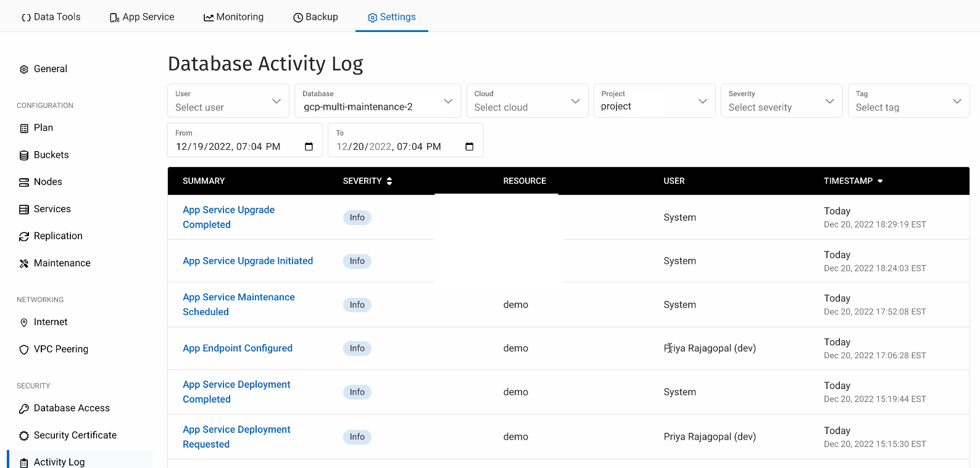Image resolution: width=980 pixels, height=468 pixels.
Task: Switch to the Backup tab
Action: (x=316, y=17)
